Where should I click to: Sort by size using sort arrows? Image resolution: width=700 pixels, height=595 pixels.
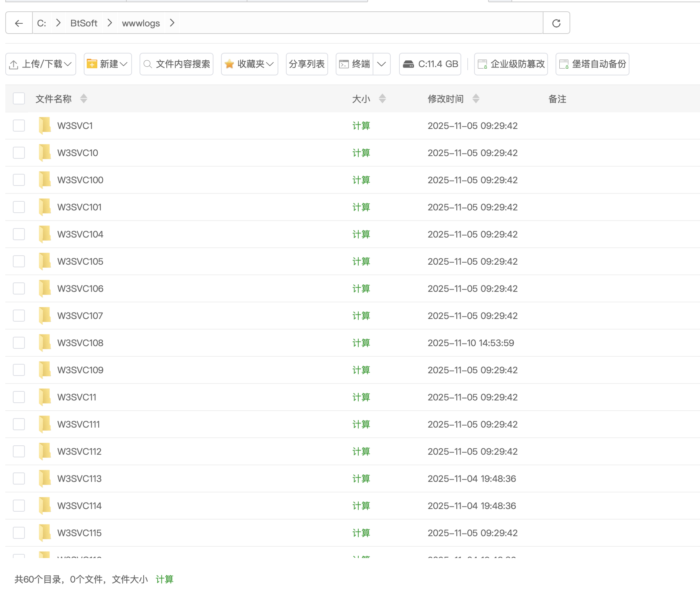click(x=382, y=99)
